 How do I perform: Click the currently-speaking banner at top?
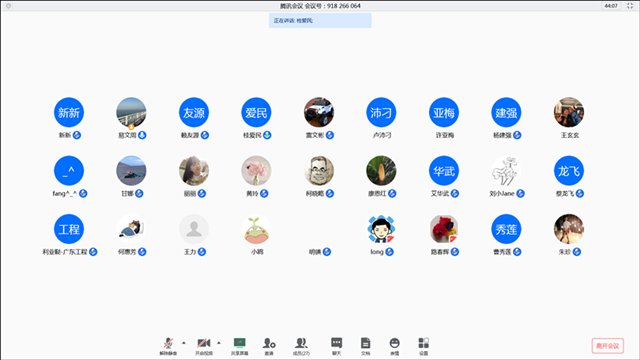[320, 20]
